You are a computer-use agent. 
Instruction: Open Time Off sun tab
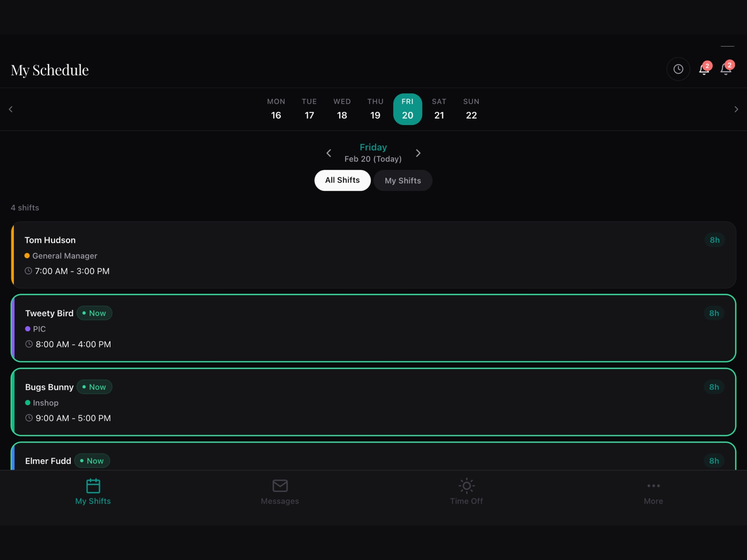(467, 491)
